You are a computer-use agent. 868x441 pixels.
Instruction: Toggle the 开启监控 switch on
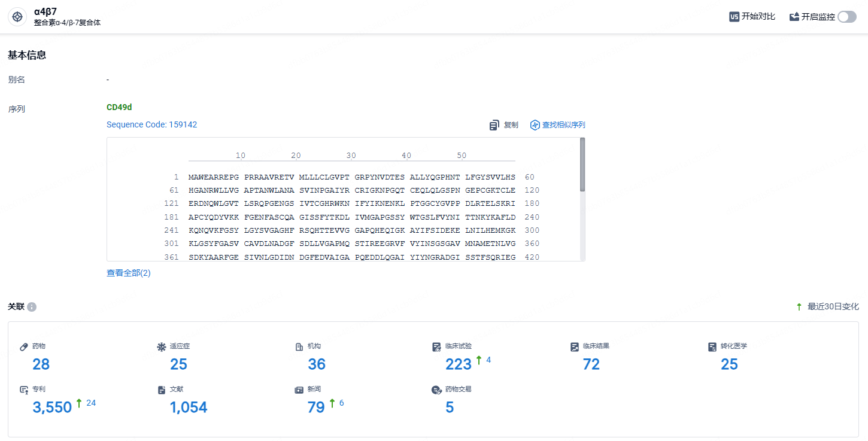[x=847, y=17]
